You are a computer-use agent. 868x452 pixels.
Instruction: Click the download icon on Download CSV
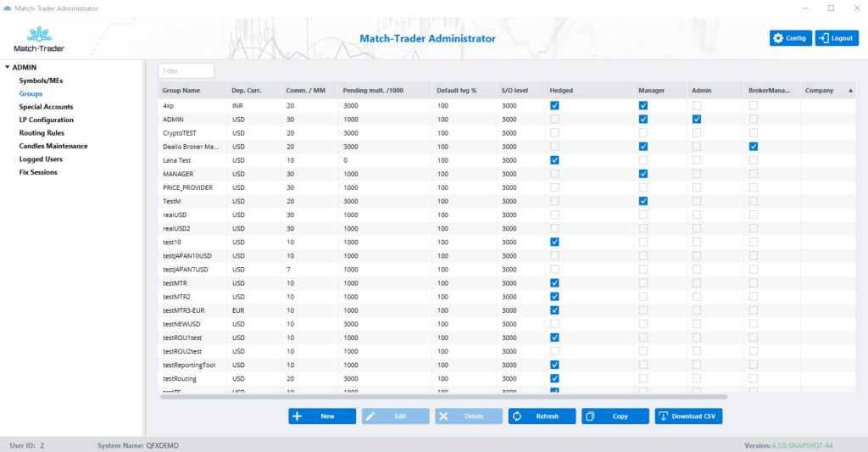click(x=663, y=416)
